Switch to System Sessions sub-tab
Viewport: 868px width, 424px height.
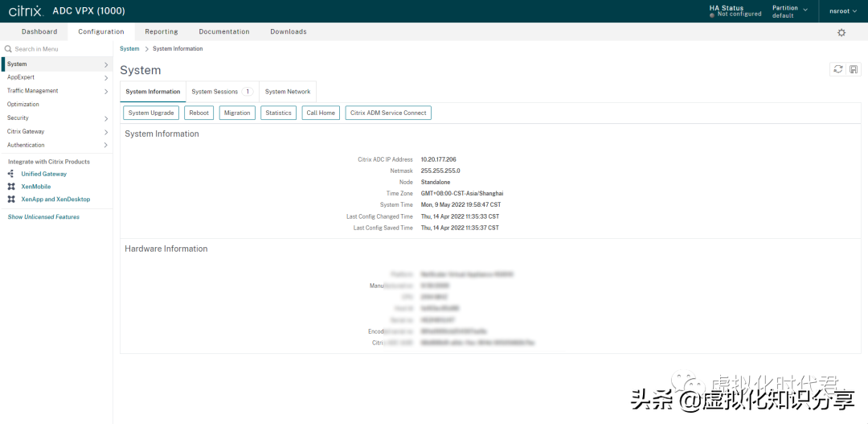(x=222, y=92)
